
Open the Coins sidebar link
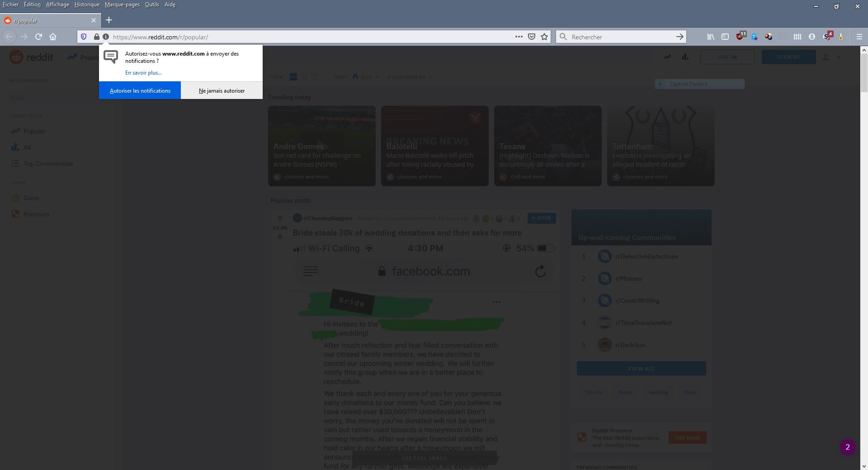(x=25, y=198)
